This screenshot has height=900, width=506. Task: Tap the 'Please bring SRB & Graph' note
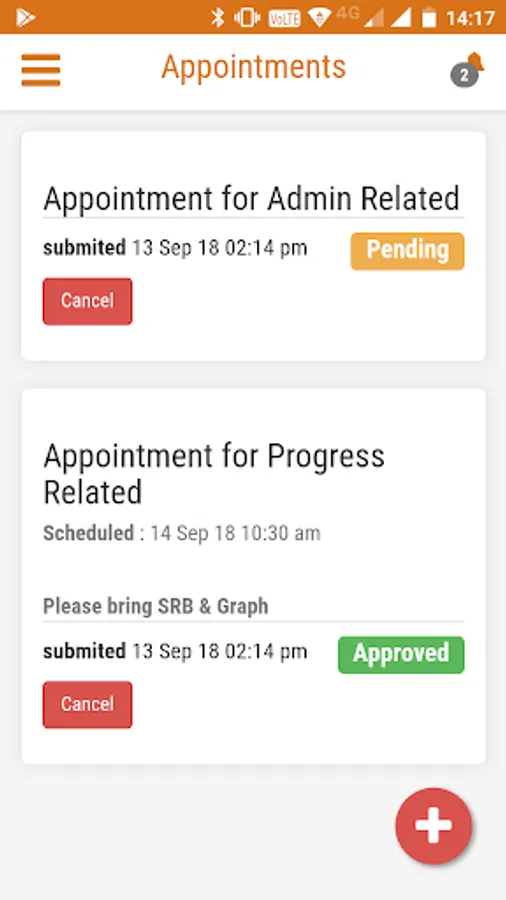[x=155, y=606]
